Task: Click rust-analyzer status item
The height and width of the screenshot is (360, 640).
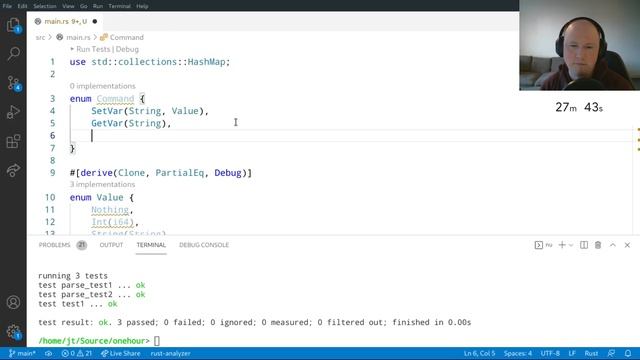Action: point(171,353)
